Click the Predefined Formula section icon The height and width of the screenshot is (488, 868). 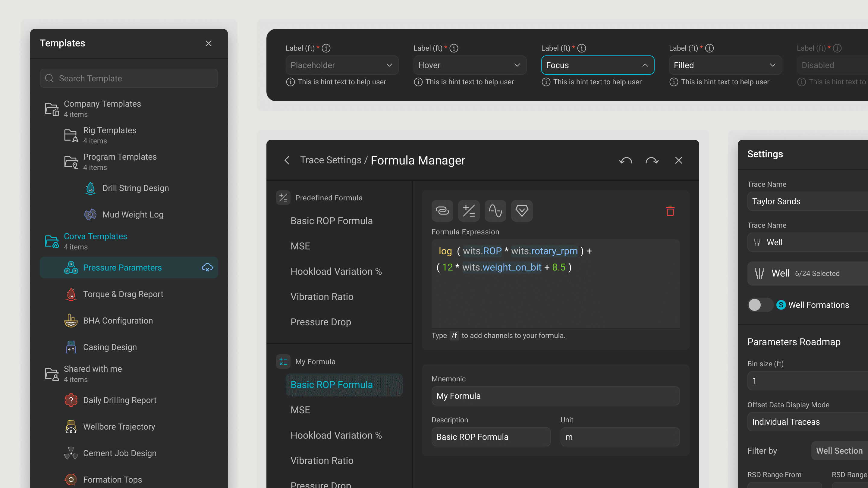coord(283,198)
